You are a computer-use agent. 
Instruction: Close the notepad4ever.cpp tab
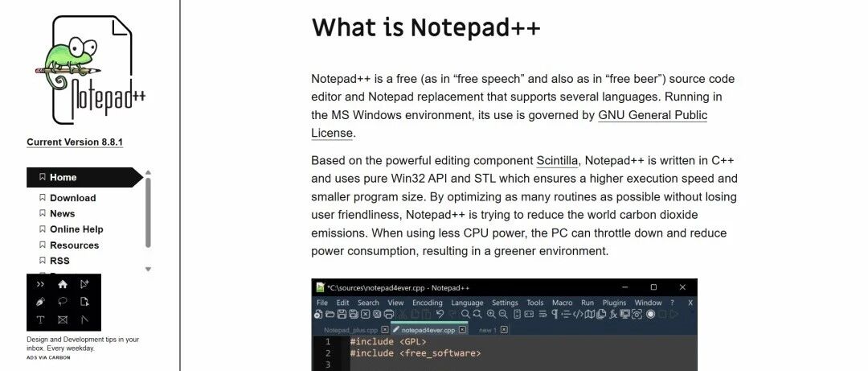tap(462, 329)
